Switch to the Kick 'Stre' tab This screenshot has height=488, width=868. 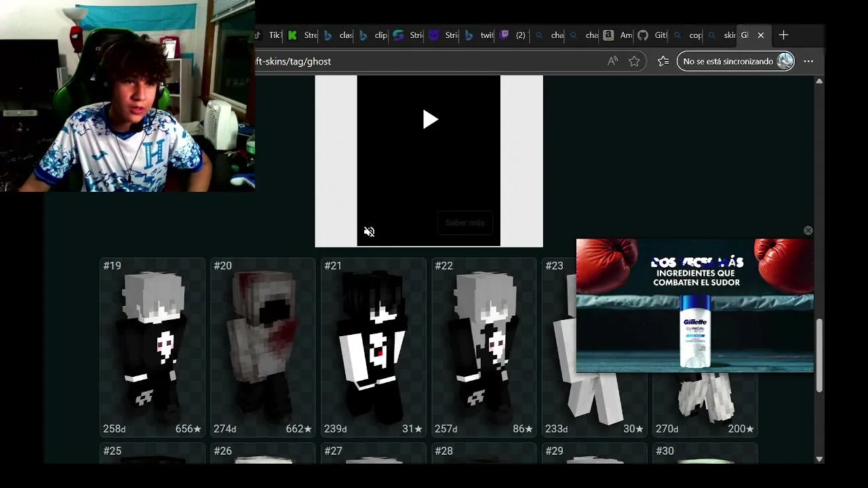coord(302,35)
